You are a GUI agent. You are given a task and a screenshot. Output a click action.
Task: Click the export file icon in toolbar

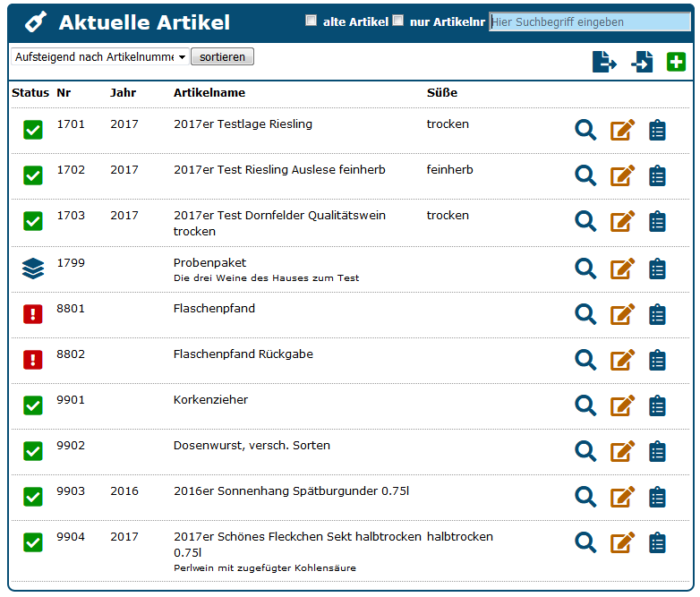(x=605, y=62)
